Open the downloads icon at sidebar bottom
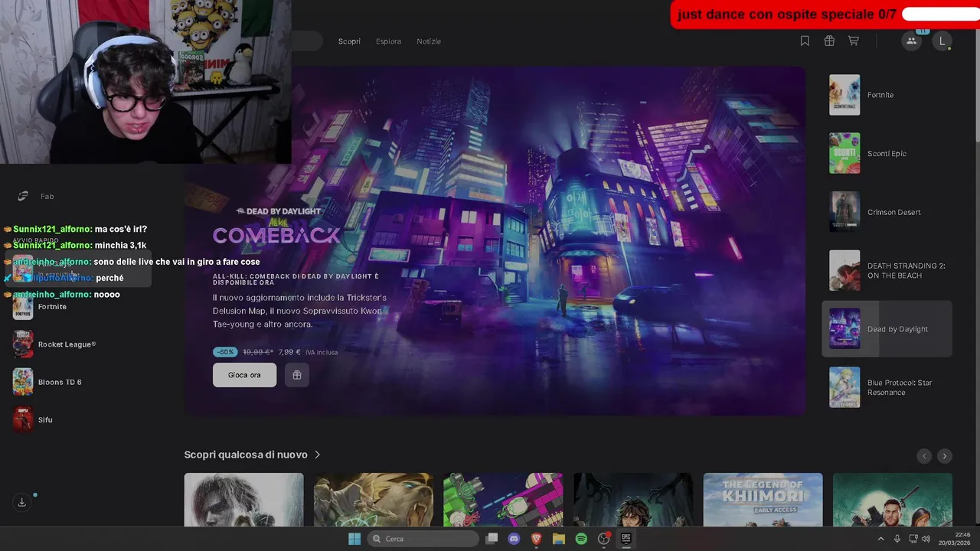This screenshot has height=551, width=980. pyautogui.click(x=22, y=502)
